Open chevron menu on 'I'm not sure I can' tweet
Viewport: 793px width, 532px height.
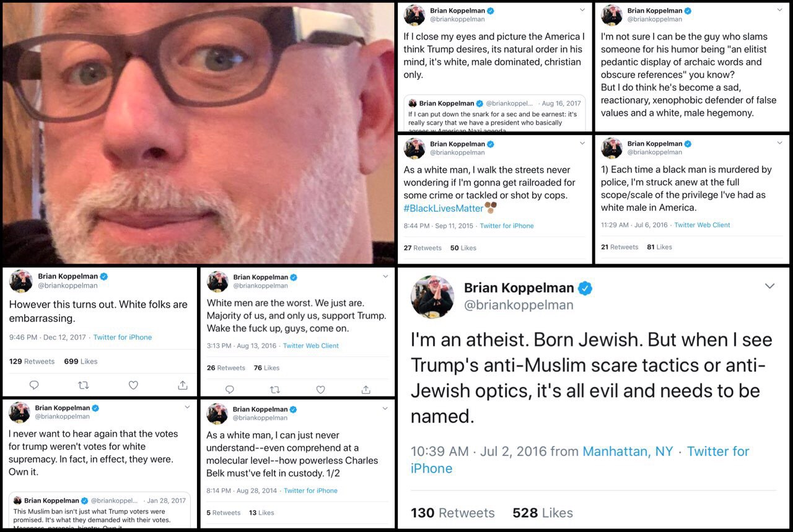(779, 10)
